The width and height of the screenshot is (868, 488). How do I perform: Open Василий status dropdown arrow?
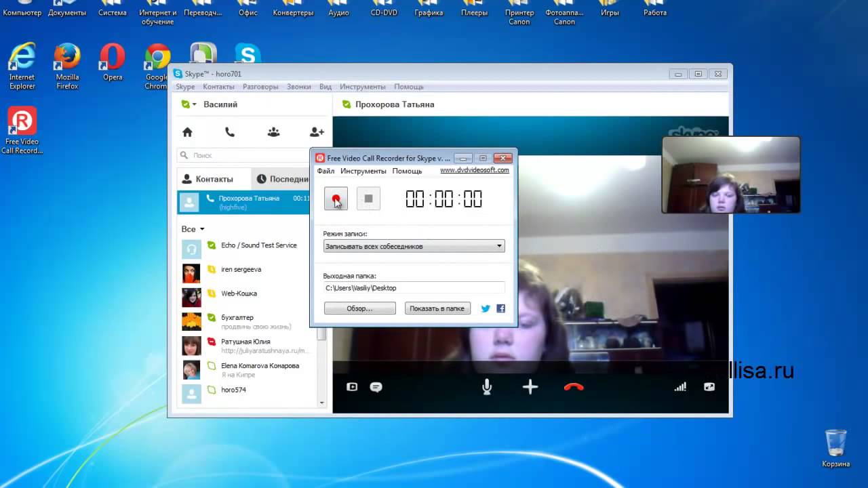pyautogui.click(x=194, y=104)
